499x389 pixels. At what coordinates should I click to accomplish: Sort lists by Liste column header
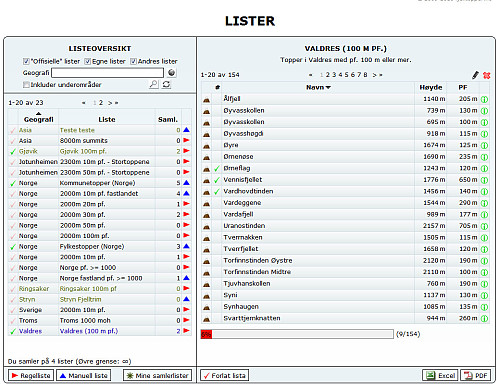[107, 119]
